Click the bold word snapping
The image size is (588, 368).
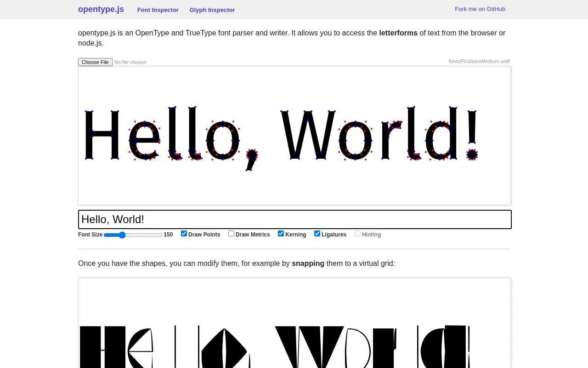[308, 264]
